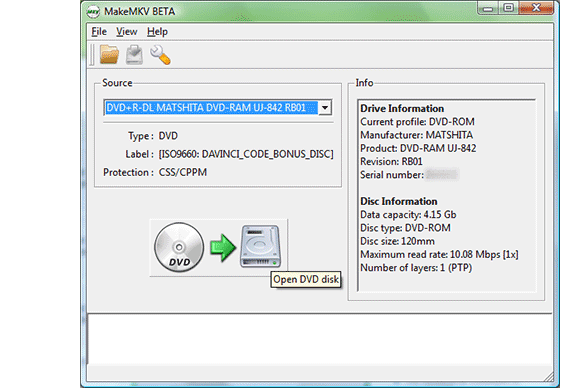
Task: Click Product: DVD-RAM UJ-842 line
Action: click(418, 148)
